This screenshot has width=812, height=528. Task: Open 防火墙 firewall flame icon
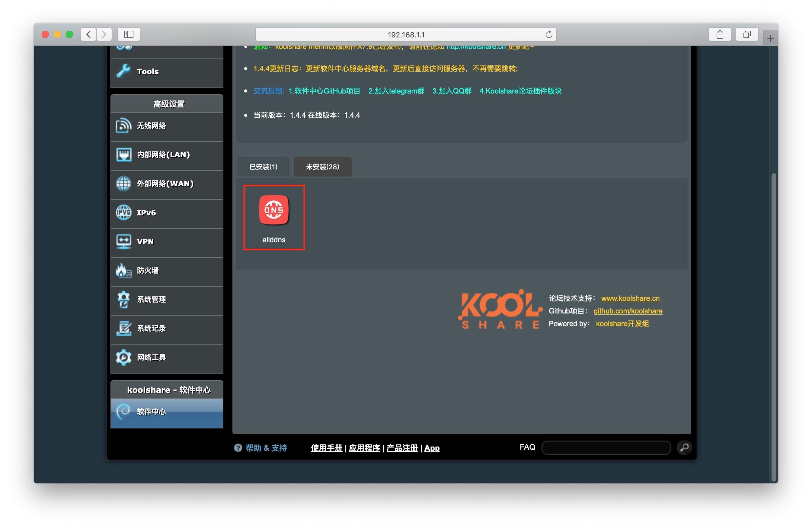point(123,271)
